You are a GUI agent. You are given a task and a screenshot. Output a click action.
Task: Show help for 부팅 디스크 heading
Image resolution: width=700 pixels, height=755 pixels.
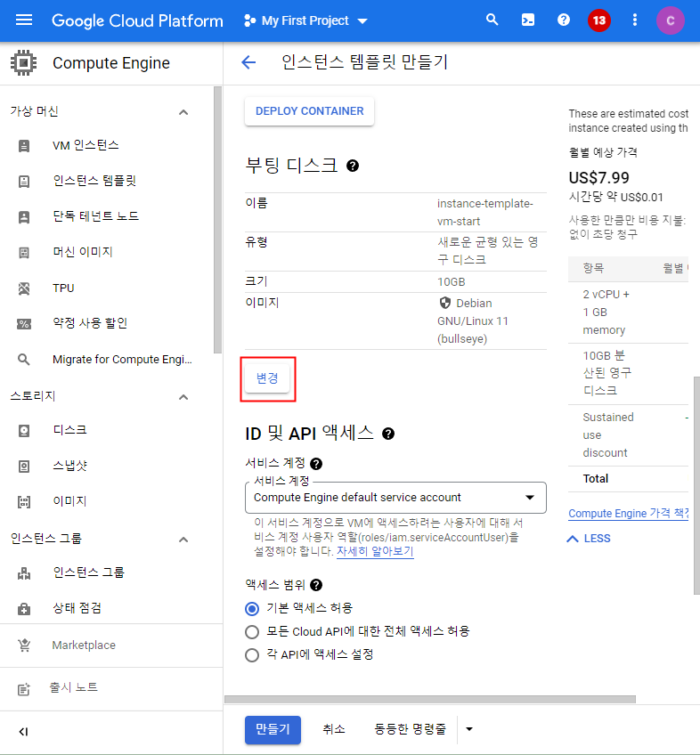tap(353, 166)
